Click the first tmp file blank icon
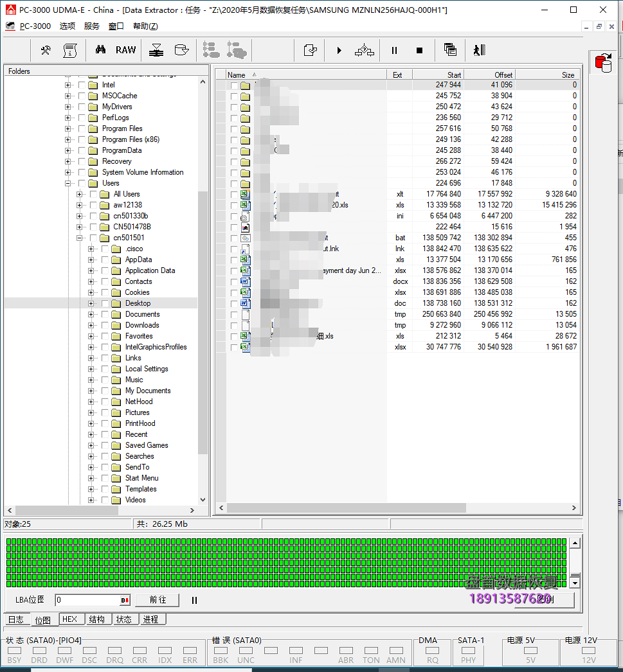The image size is (623, 672). coord(245,315)
